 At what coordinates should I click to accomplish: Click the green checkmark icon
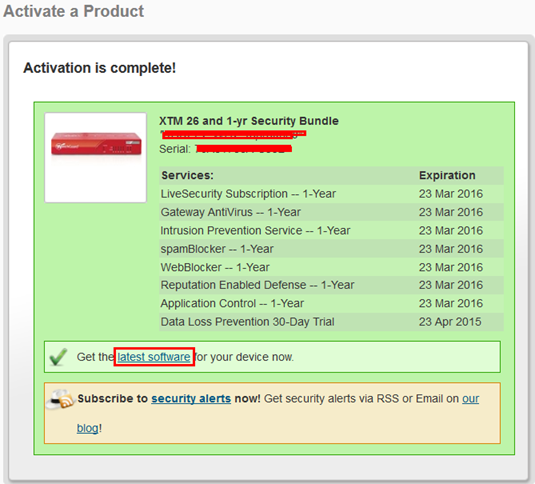(x=58, y=357)
